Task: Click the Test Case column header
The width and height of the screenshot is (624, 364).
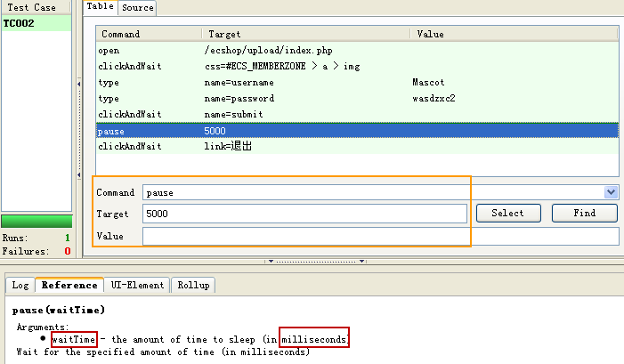Action: click(x=36, y=7)
